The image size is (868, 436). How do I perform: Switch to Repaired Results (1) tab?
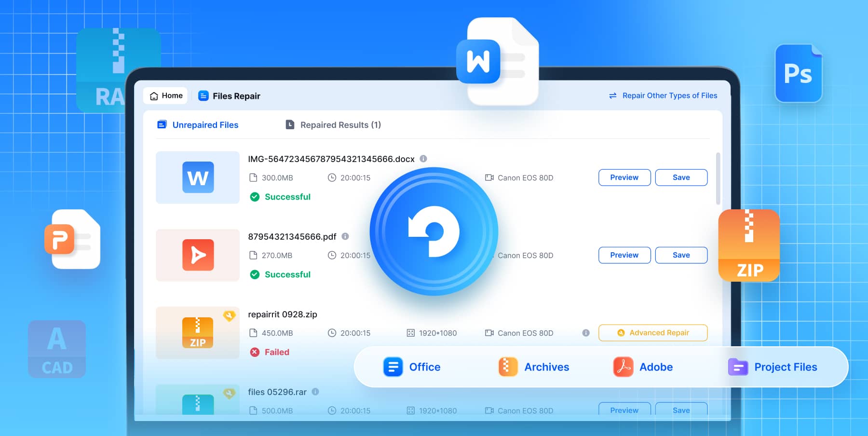[333, 125]
